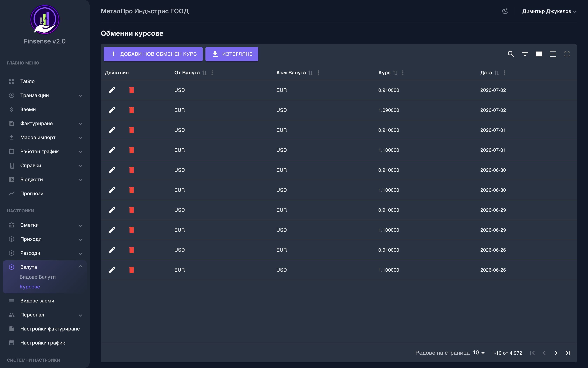Screen dimensions: 588x368
Task: Open Видове Валути submenu item
Action: pyautogui.click(x=38, y=277)
